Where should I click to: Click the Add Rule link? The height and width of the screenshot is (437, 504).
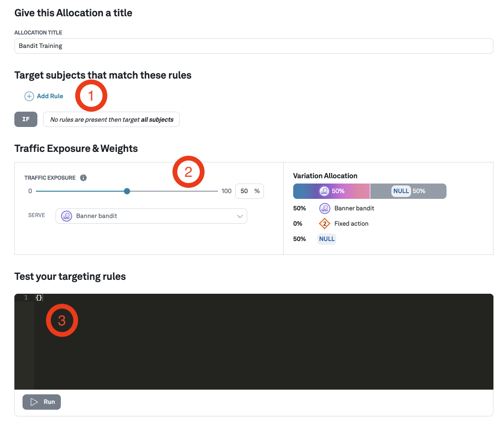coord(49,96)
